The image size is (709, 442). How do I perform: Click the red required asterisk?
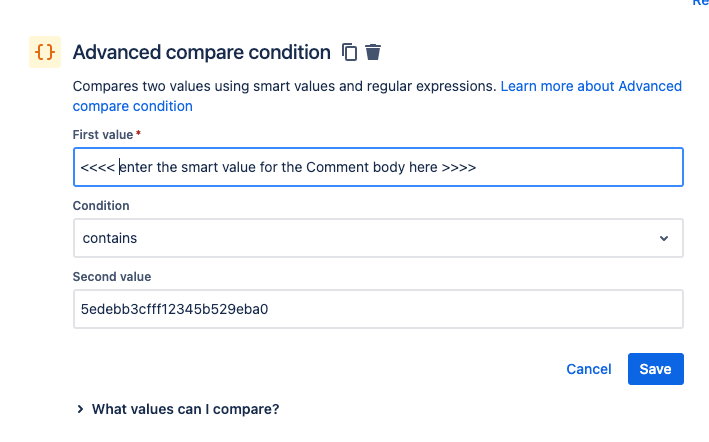point(138,133)
